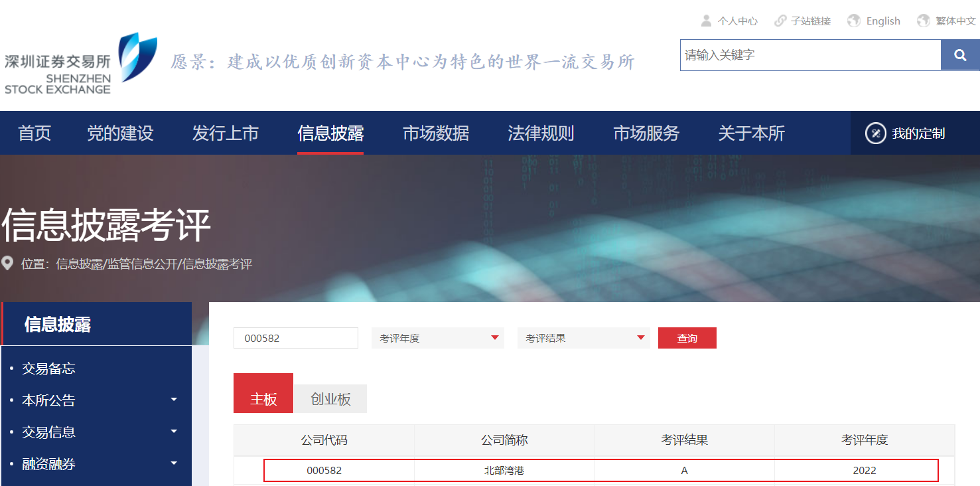
Task: Open 个人中心 link
Action: click(x=737, y=21)
